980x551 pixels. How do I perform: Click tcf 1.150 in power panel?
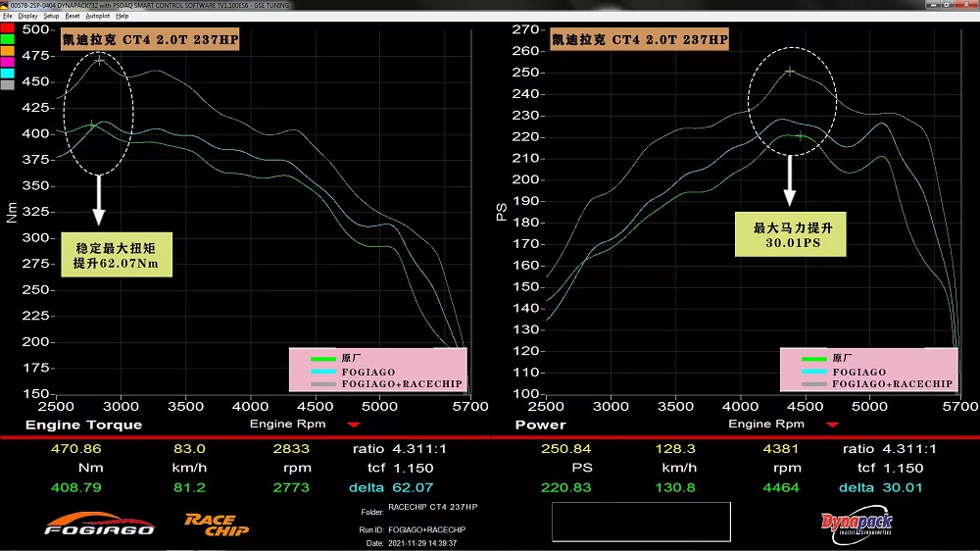coord(890,468)
